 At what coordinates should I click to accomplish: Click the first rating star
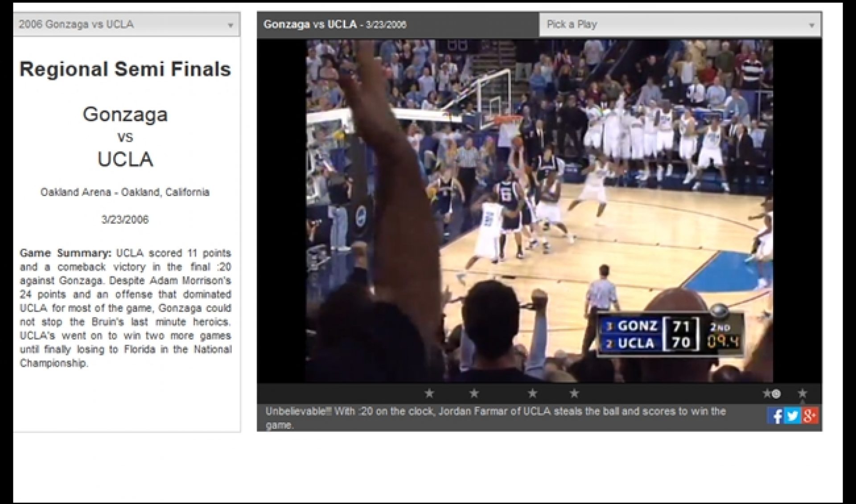point(429,393)
